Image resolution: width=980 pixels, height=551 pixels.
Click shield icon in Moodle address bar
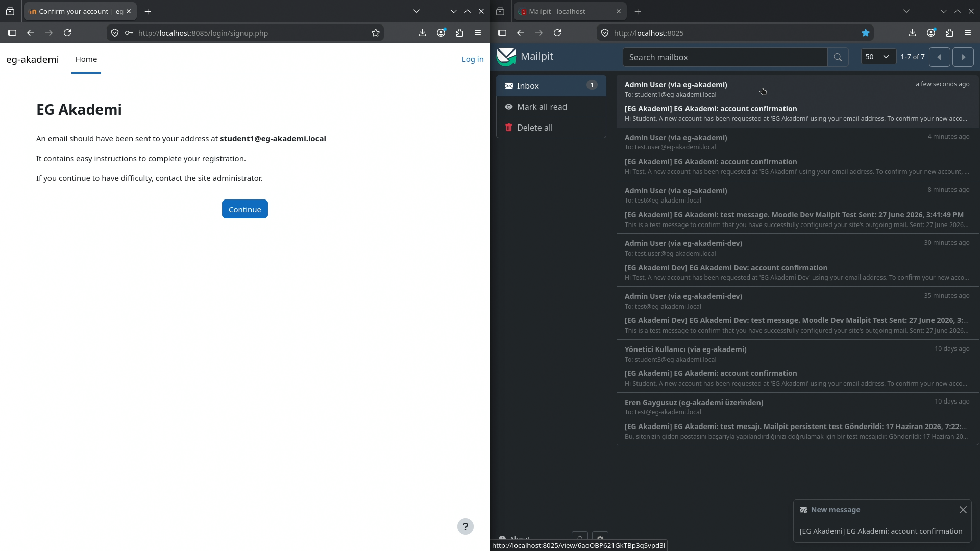(115, 33)
